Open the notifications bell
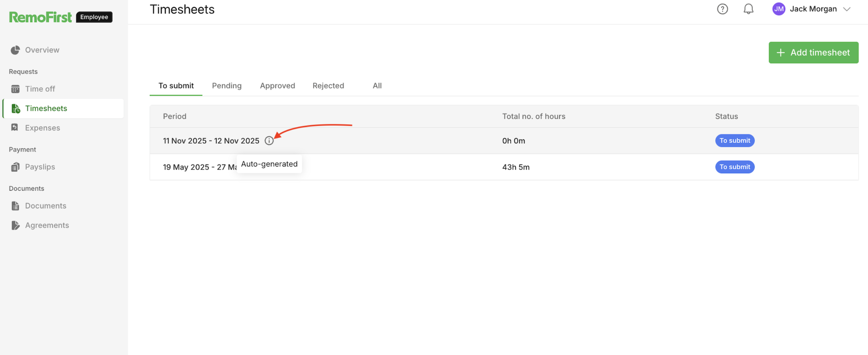The width and height of the screenshot is (868, 355). coord(748,9)
